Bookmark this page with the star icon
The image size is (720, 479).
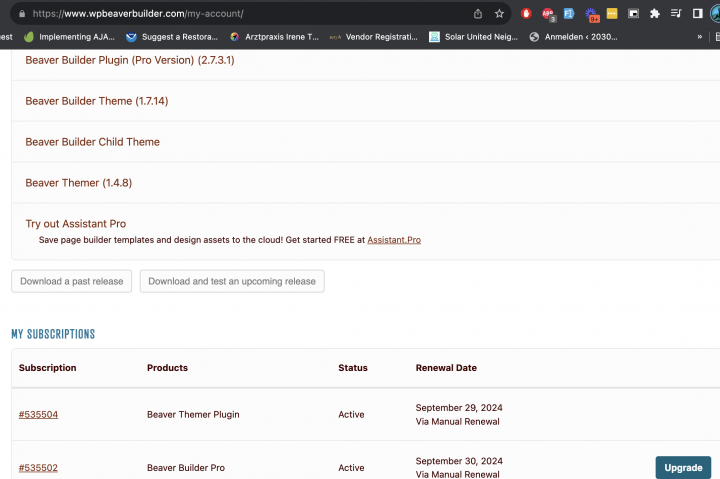[499, 14]
